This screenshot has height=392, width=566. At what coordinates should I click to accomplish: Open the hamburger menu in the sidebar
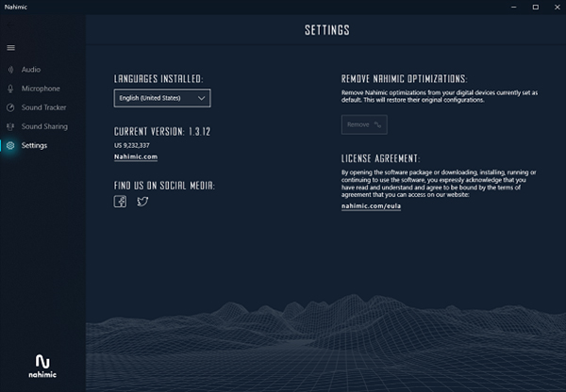point(10,48)
